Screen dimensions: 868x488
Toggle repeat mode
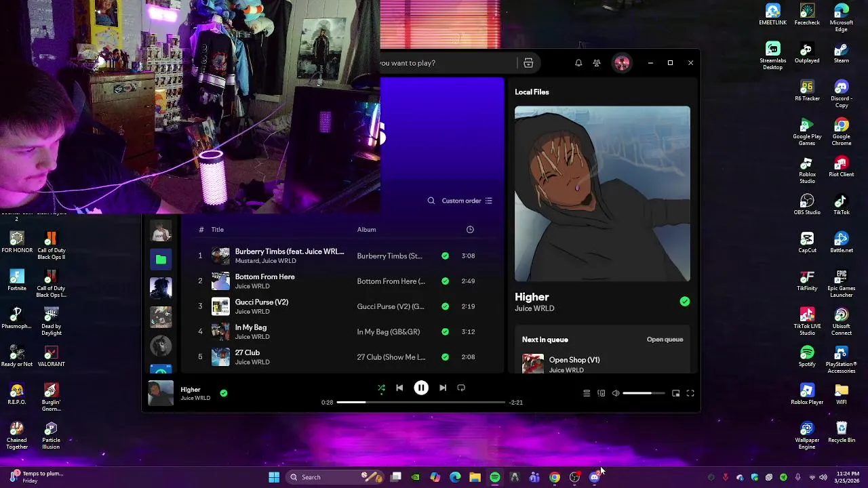coord(461,388)
